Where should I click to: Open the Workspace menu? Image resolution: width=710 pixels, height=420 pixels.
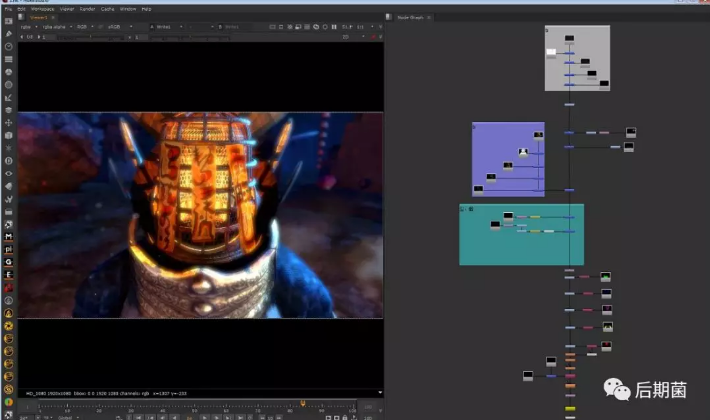tap(40, 8)
